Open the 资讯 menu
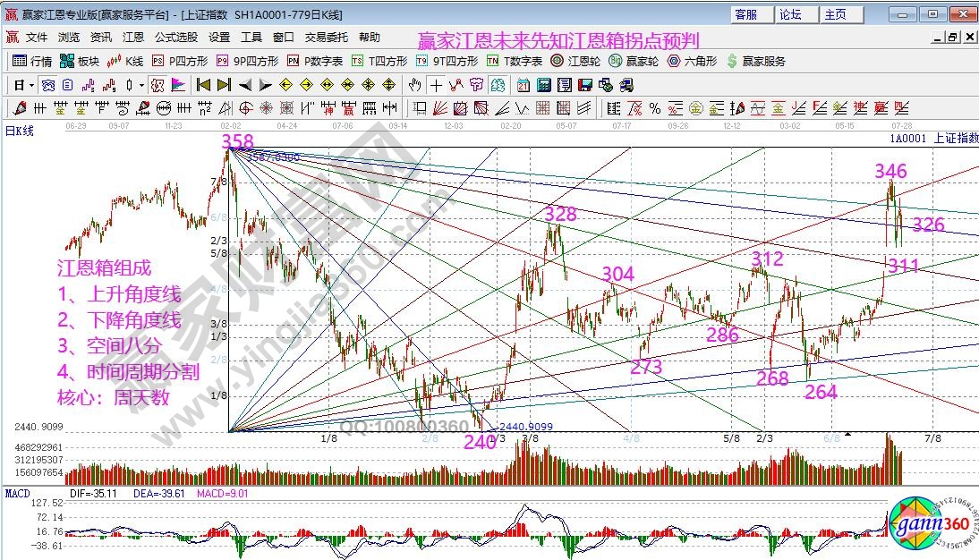The width and height of the screenshot is (979, 560). (100, 38)
